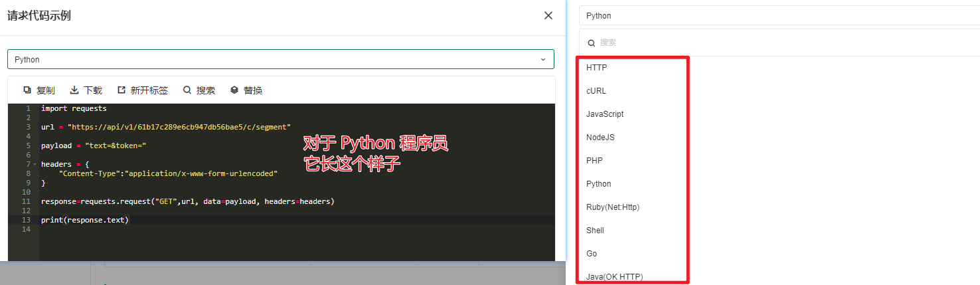Click the Python combo box in right panel

(779, 15)
